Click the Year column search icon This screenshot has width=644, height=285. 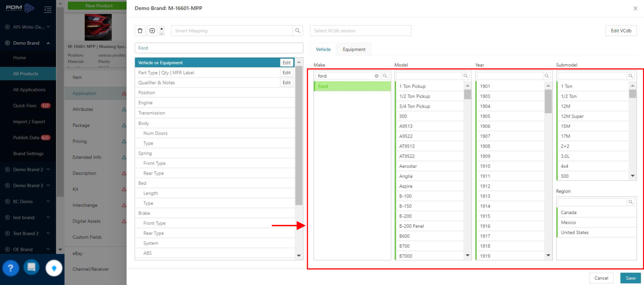click(x=546, y=76)
